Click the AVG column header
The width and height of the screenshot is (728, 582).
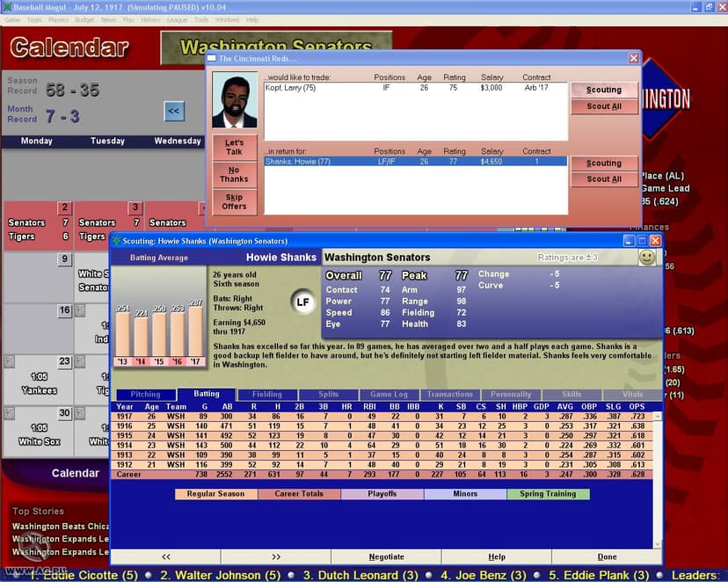565,406
